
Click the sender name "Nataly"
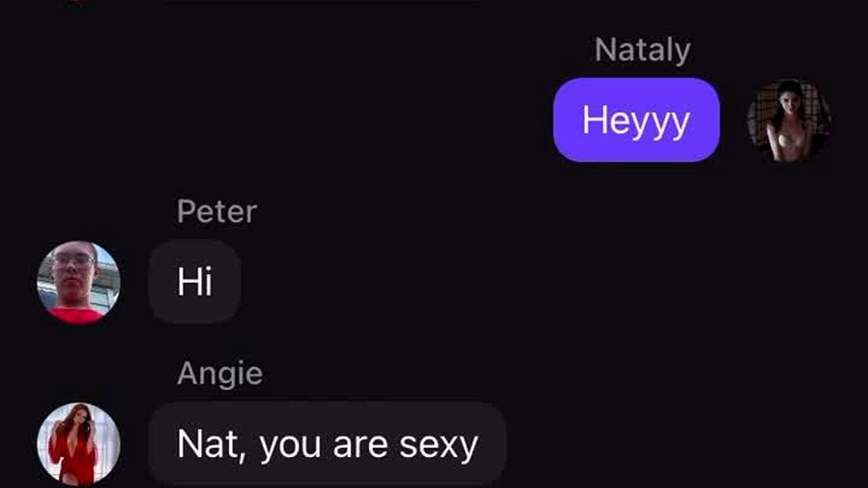(642, 50)
